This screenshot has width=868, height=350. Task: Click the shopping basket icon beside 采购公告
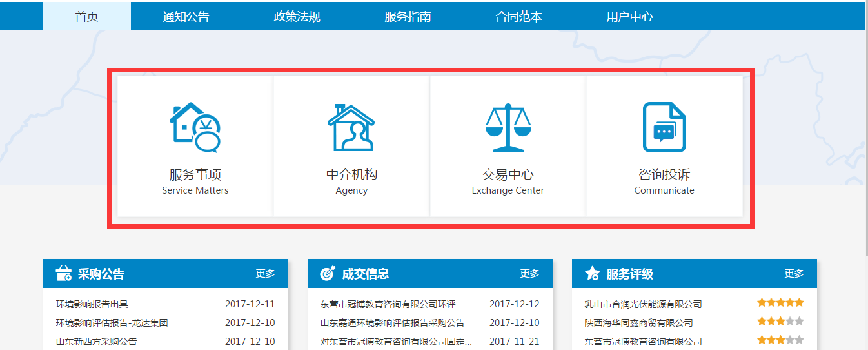tap(64, 274)
